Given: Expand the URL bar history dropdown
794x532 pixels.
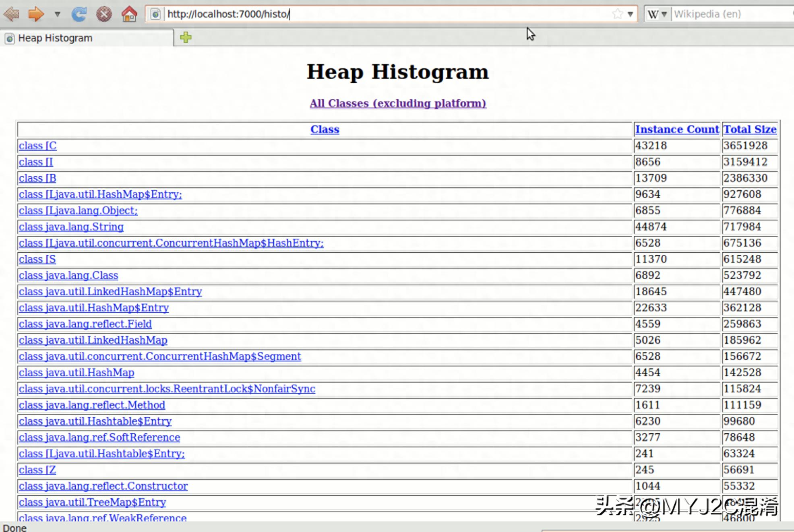Looking at the screenshot, I should coord(631,14).
